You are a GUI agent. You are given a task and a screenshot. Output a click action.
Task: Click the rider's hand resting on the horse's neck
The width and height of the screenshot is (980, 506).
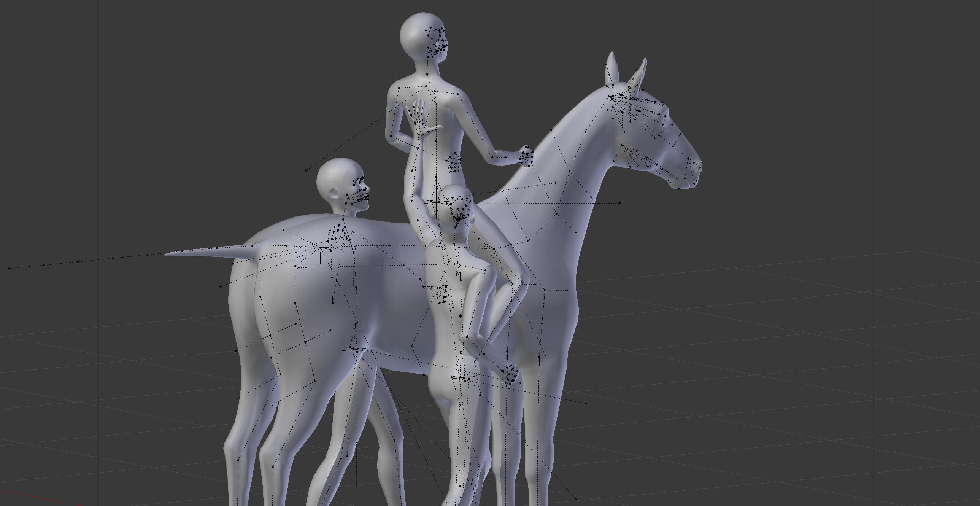526,156
